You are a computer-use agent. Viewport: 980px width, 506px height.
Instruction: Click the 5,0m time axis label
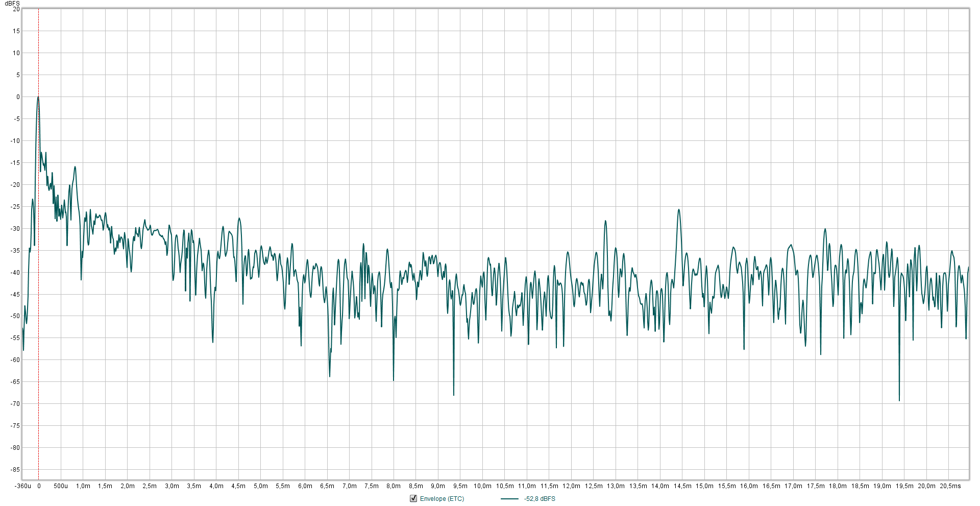click(x=260, y=486)
